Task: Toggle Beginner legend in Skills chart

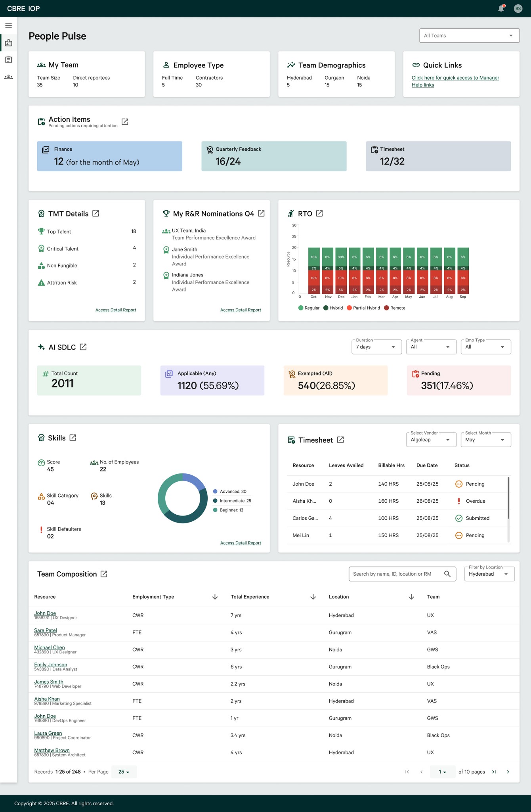Action: [x=228, y=510]
